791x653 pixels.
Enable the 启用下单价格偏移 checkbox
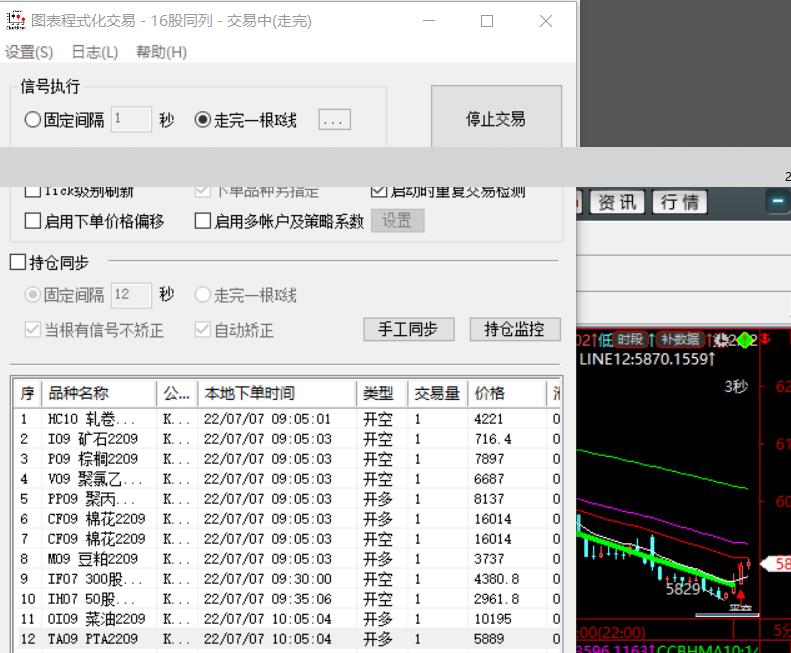pyautogui.click(x=33, y=221)
